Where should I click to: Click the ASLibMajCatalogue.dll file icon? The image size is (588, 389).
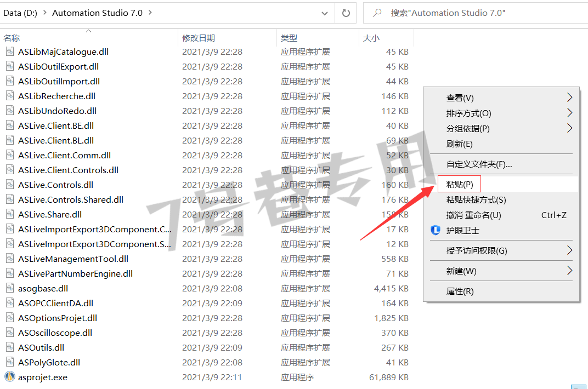point(10,52)
